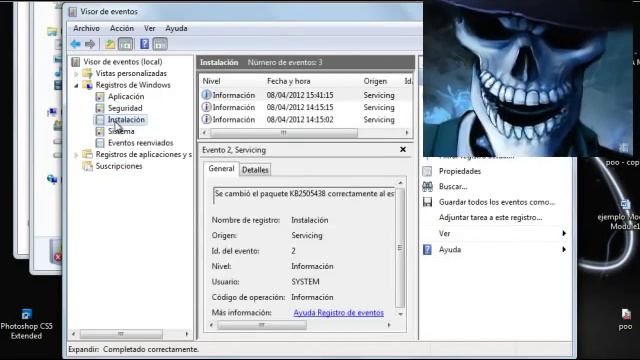
Task: Click the Aplicación log icon
Action: (100, 97)
